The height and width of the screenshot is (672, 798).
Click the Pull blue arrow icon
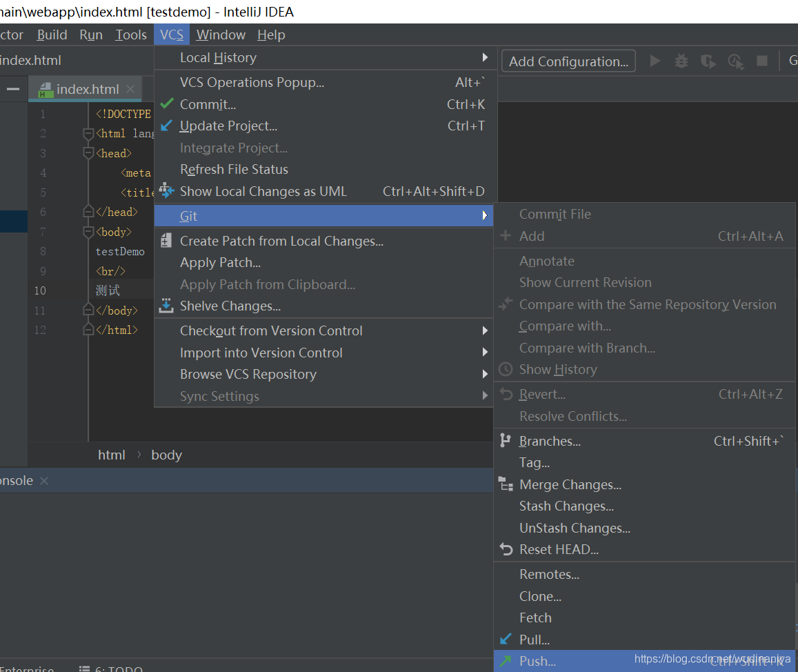coord(506,639)
